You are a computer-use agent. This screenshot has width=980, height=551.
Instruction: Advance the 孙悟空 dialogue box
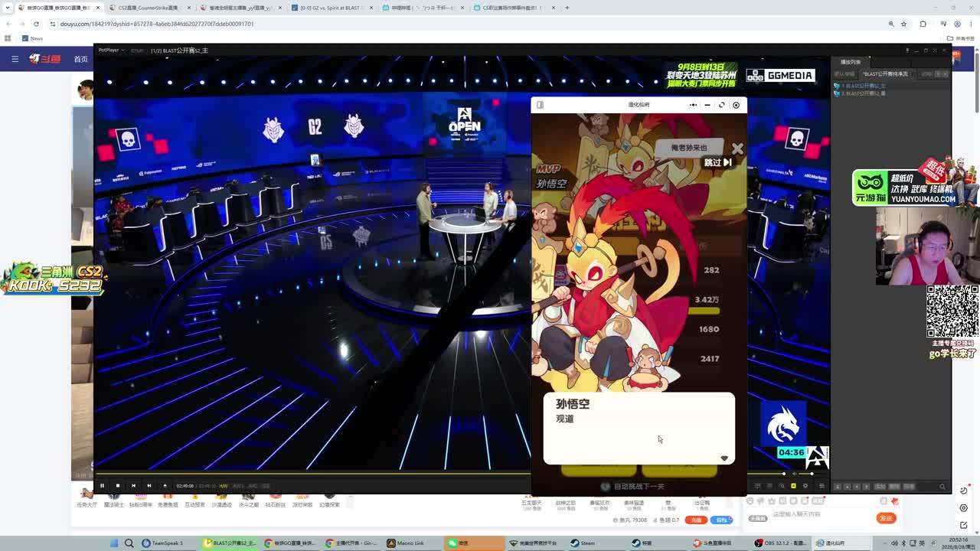coord(639,429)
